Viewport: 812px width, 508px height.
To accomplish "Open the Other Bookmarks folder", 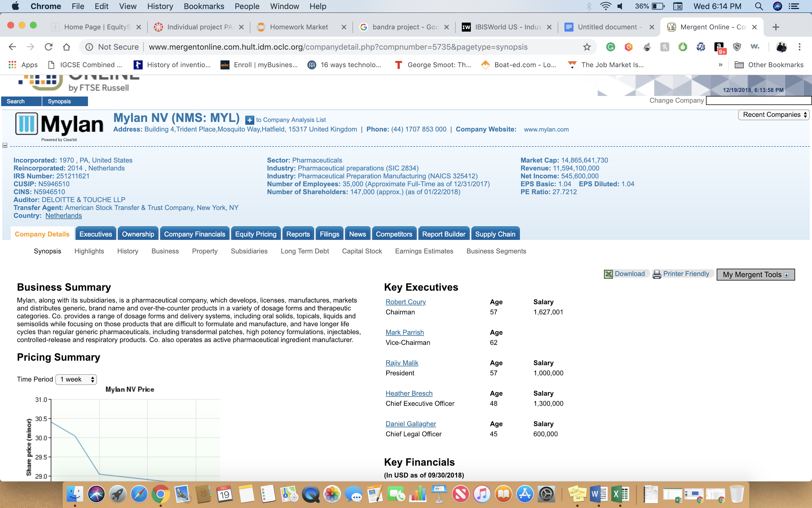I will click(769, 65).
